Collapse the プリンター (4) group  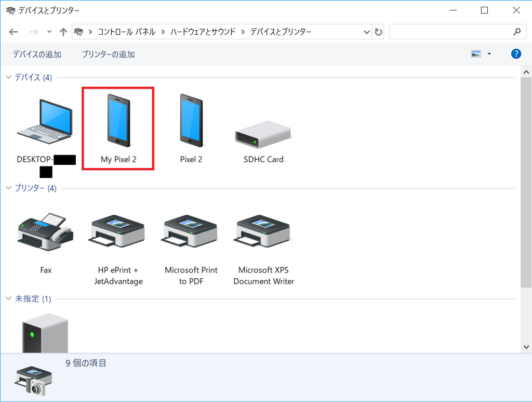tap(8, 188)
